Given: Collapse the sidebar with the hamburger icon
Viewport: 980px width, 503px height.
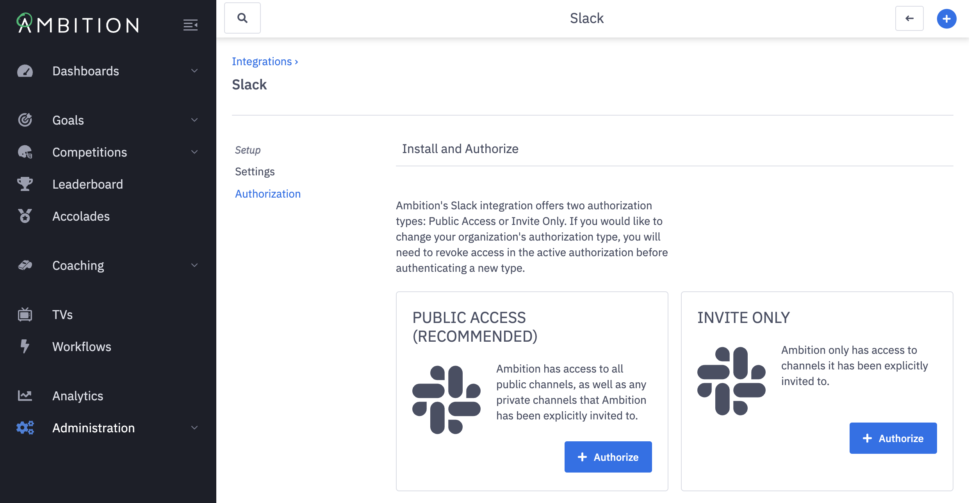Looking at the screenshot, I should (x=190, y=25).
